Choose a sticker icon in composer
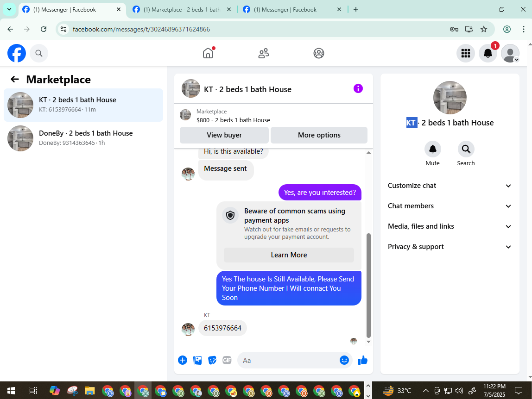This screenshot has width=532, height=399. tap(212, 361)
